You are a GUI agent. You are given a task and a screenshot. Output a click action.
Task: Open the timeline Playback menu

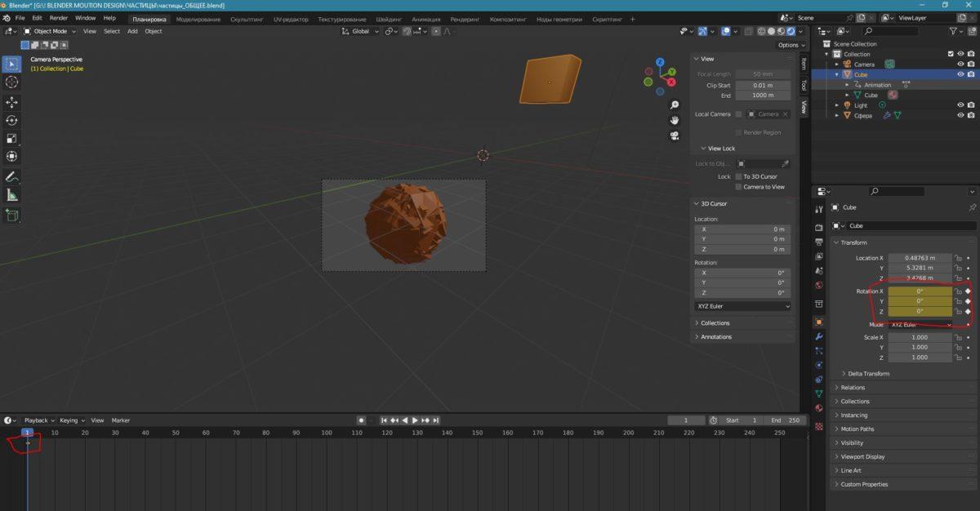pyautogui.click(x=38, y=420)
